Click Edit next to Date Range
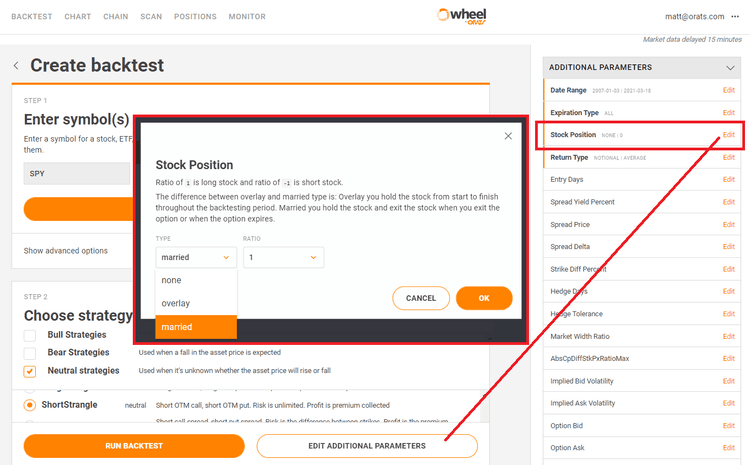The height and width of the screenshot is (465, 750). coord(729,91)
